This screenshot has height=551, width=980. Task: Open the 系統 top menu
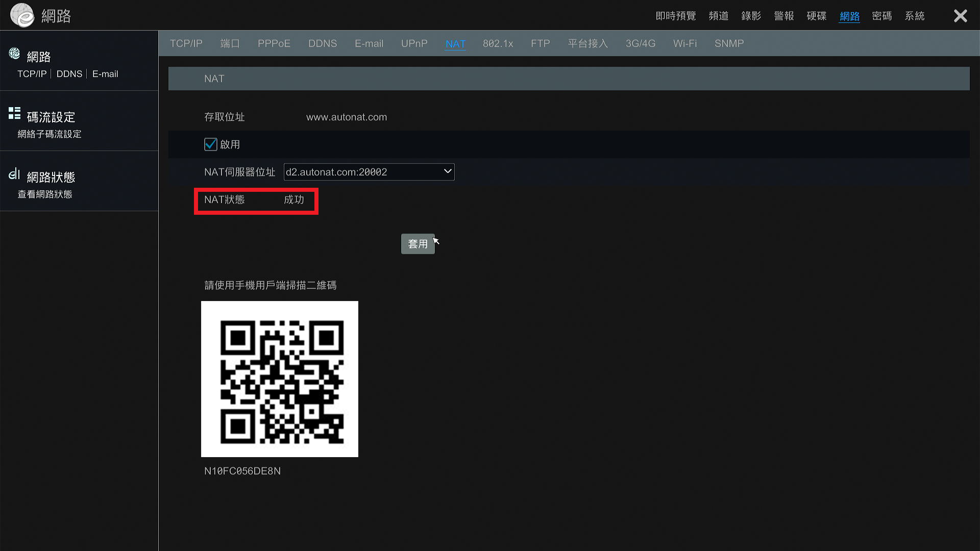[x=915, y=16]
